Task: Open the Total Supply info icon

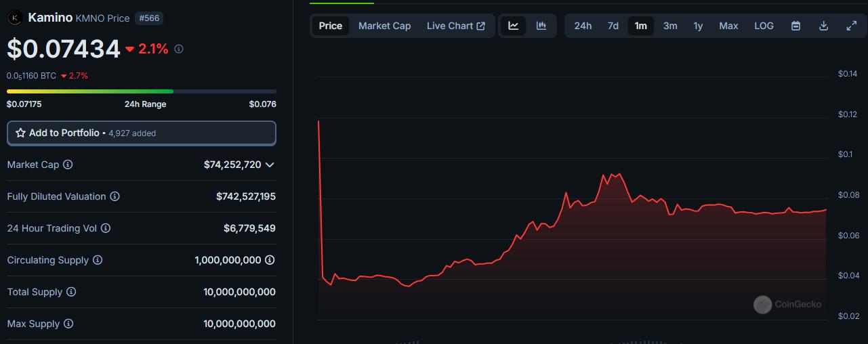Action: (71, 292)
